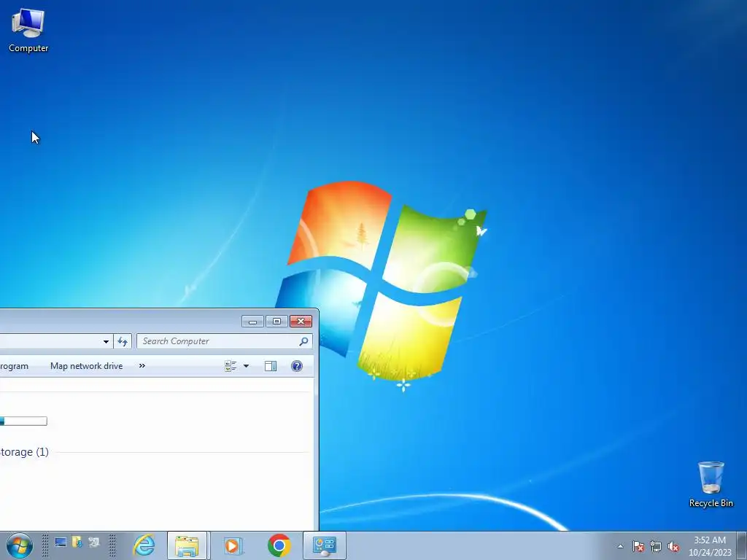
Task: Click the drive capacity usage bar
Action: 23,421
